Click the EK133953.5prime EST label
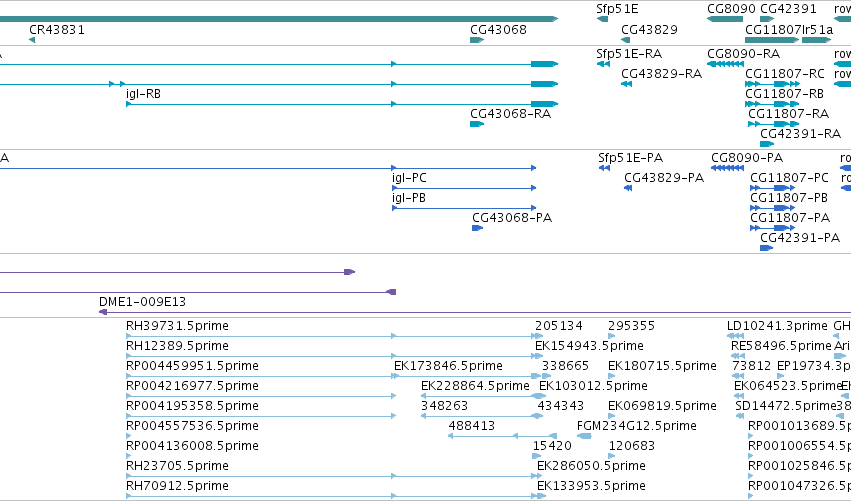 [592, 486]
